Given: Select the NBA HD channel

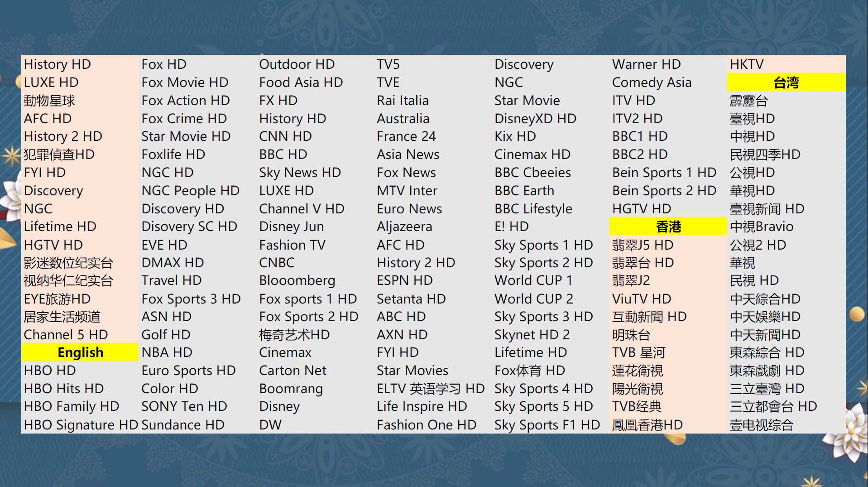Looking at the screenshot, I should 167,352.
